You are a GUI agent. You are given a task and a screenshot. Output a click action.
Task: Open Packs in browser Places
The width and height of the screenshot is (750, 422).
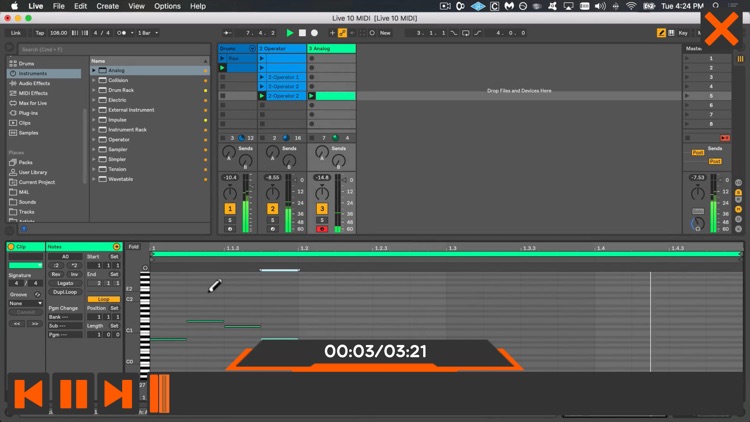(x=25, y=162)
